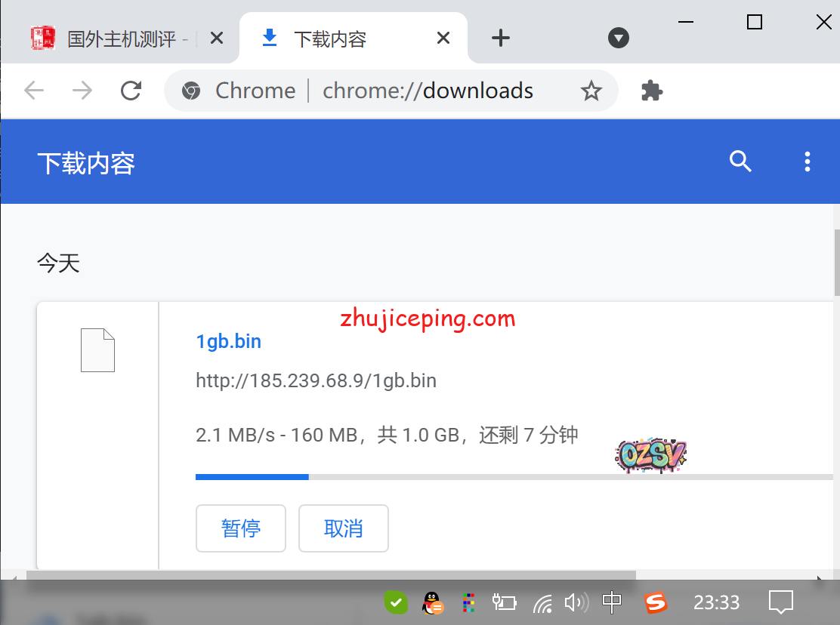Viewport: 840px width, 625px height.
Task: Open downloads page three-dot menu
Action: (808, 161)
